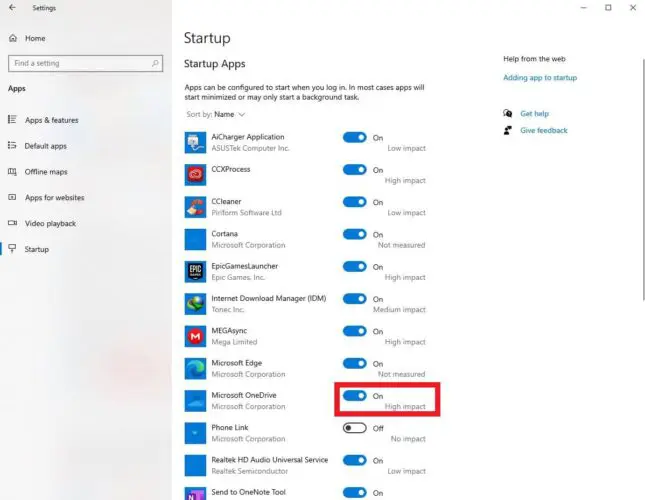Toggle Internet Download Manager startup switch
The width and height of the screenshot is (645, 500).
point(355,299)
